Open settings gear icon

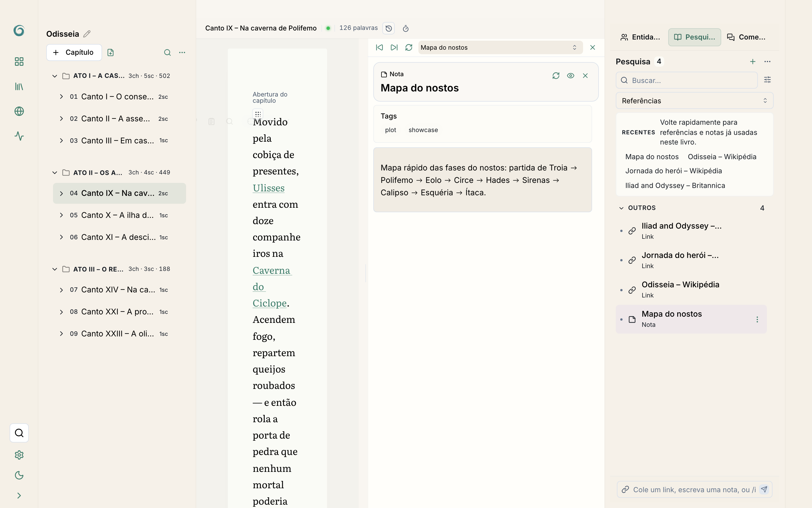pyautogui.click(x=19, y=455)
